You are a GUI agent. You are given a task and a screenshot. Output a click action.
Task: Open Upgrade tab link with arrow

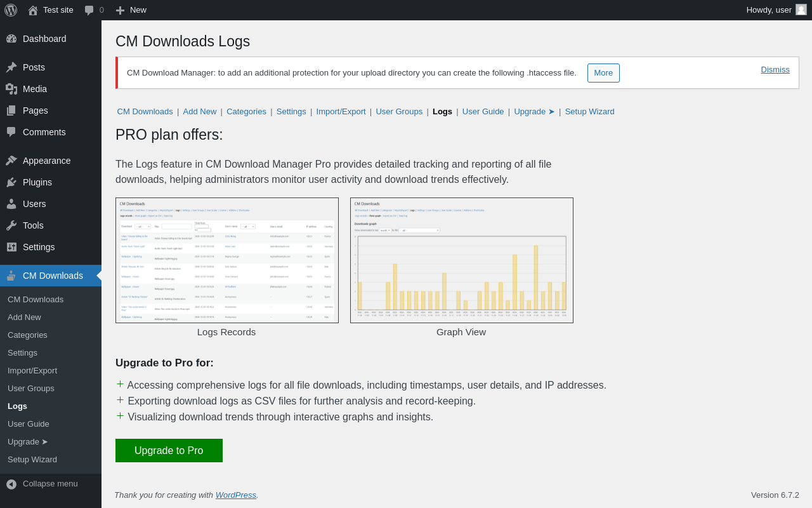[x=534, y=112]
